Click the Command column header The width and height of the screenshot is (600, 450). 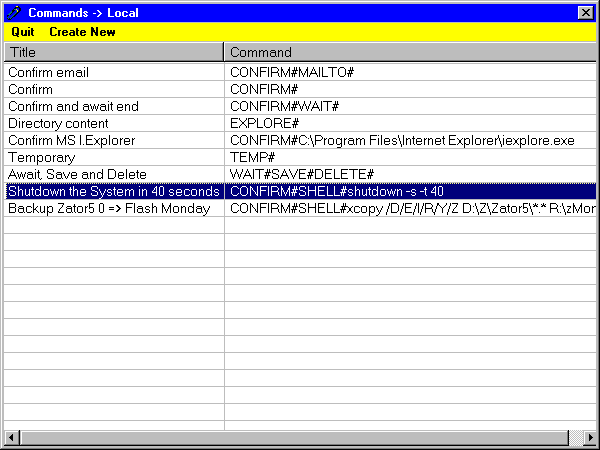(410, 52)
